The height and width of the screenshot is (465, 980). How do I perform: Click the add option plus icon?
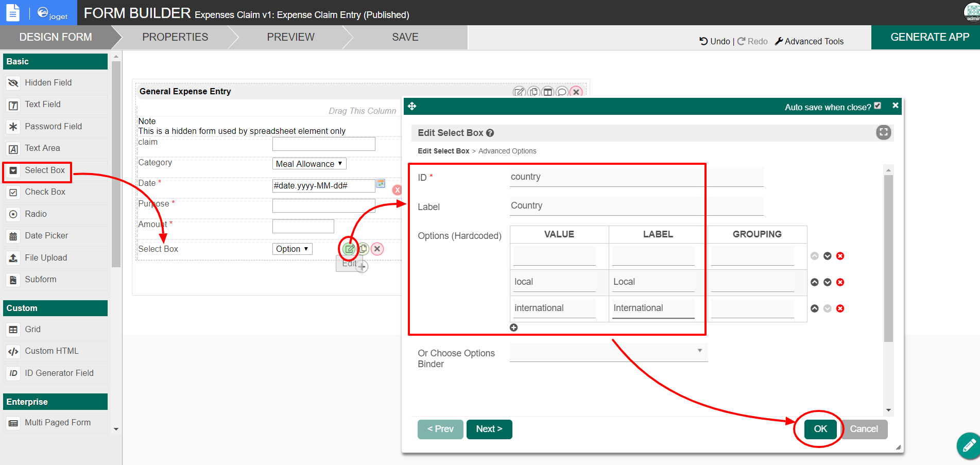[513, 328]
